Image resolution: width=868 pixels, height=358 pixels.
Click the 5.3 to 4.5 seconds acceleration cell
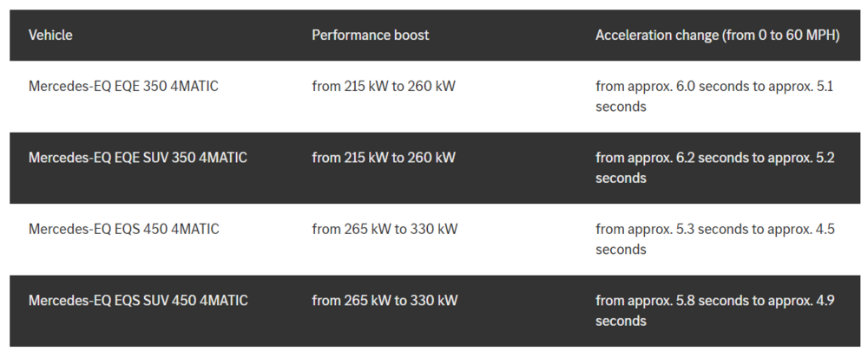click(x=714, y=239)
